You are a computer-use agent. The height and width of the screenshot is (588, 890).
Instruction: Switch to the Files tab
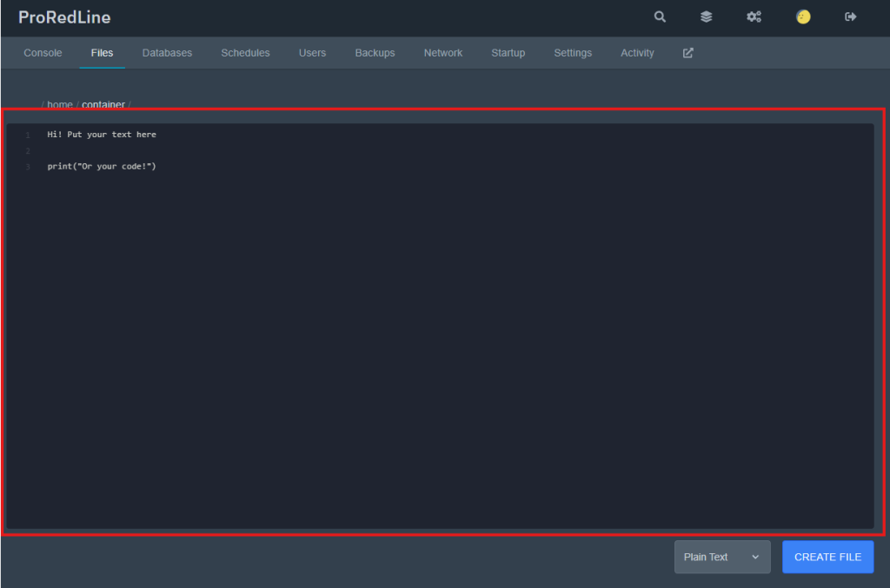pos(103,53)
